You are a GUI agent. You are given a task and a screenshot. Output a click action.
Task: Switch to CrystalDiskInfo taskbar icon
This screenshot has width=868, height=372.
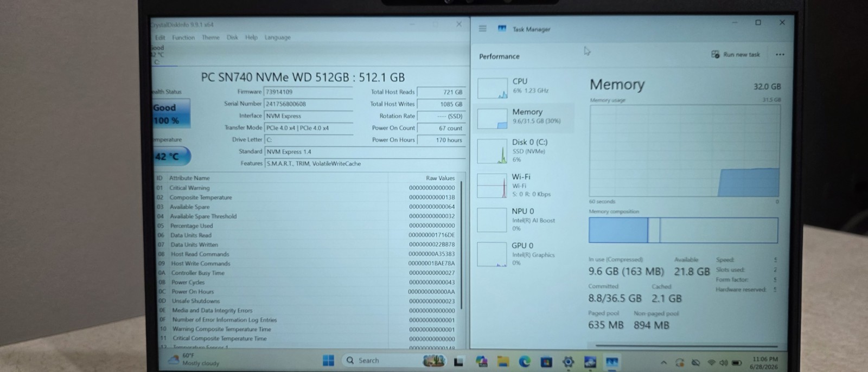click(590, 362)
